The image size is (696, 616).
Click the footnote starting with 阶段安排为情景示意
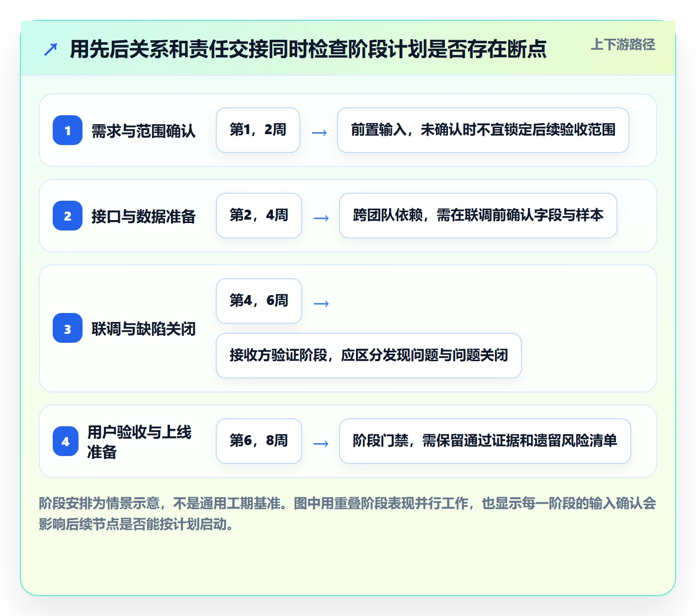tap(348, 514)
